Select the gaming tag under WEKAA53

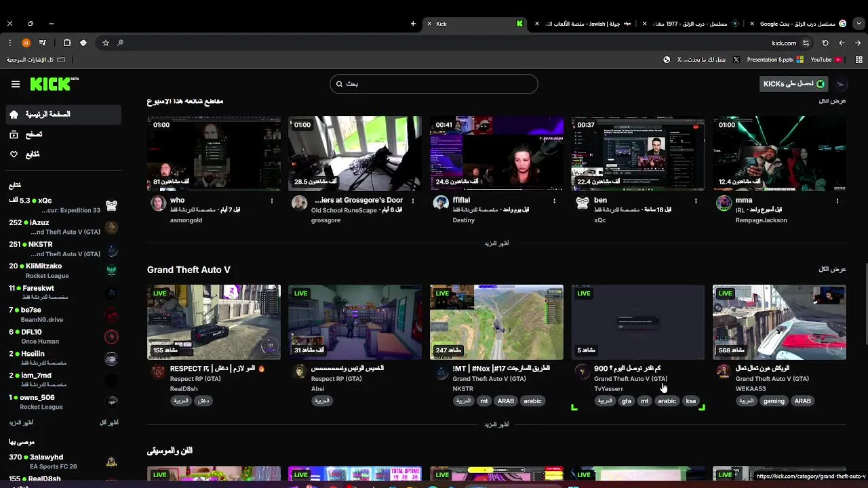point(773,401)
